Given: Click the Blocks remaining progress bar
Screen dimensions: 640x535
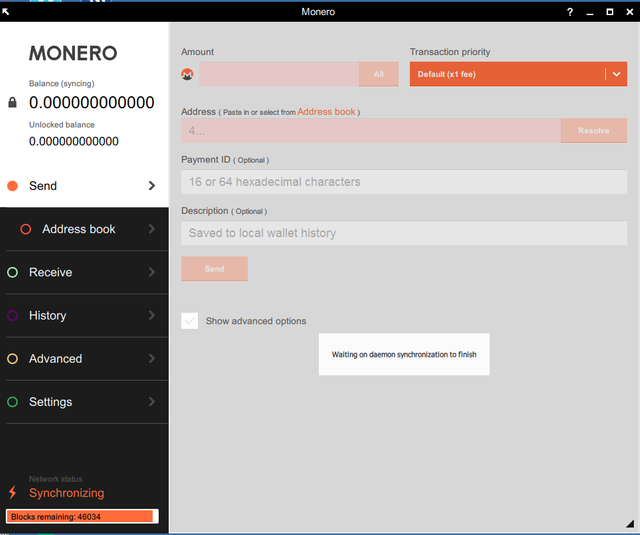Looking at the screenshot, I should pos(82,516).
